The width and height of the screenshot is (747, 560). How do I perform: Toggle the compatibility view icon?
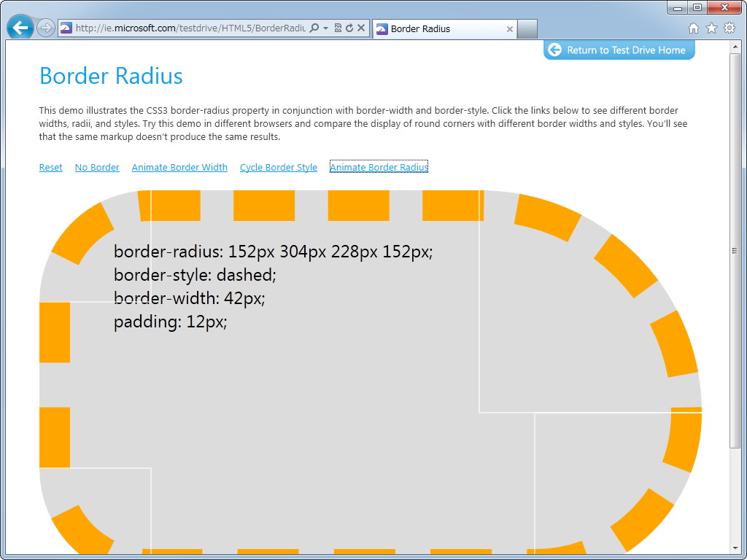click(x=338, y=28)
